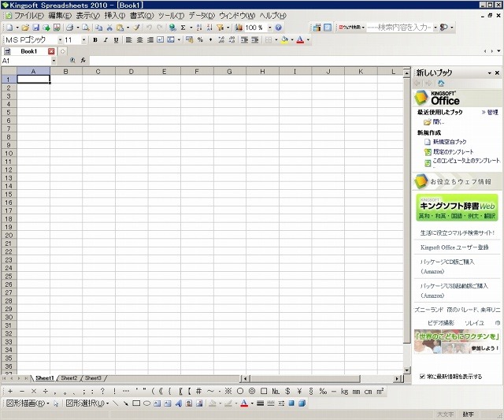Copy the selection using the Copy icon
This screenshot has height=420, width=504.
[x=99, y=28]
